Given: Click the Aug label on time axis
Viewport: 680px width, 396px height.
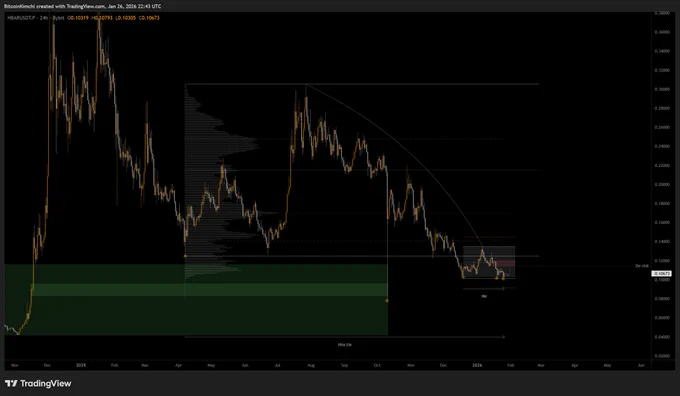Looking at the screenshot, I should (311, 365).
